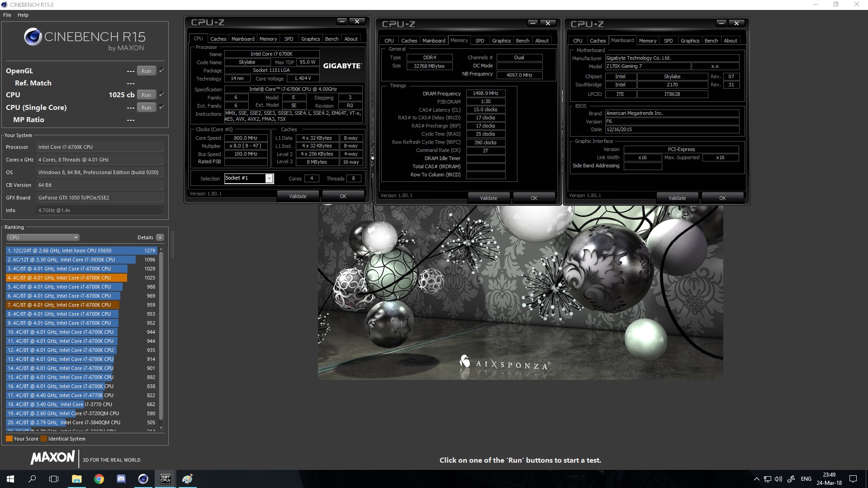Open the ENG language selector
Image resolution: width=868 pixels, height=488 pixels.
point(806,479)
